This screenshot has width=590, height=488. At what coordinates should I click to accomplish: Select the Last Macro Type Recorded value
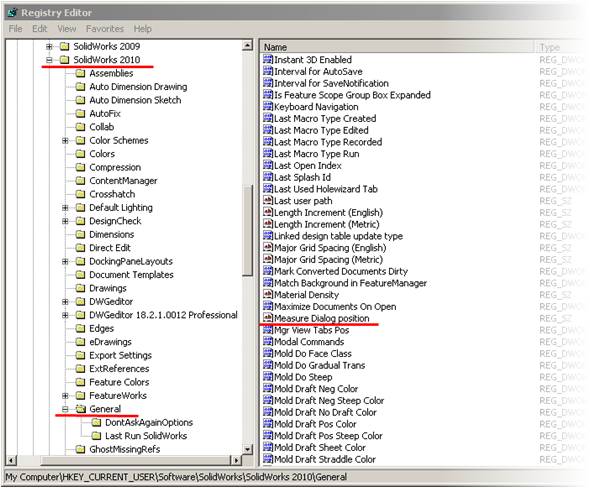(x=328, y=142)
